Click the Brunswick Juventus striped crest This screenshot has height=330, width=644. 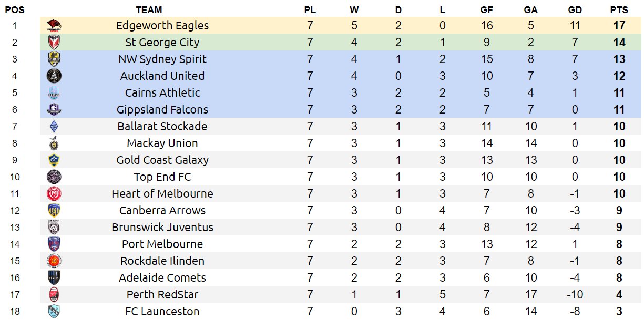click(54, 227)
